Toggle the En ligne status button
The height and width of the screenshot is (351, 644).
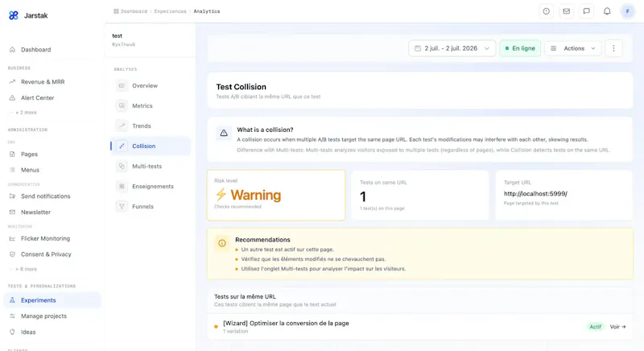point(520,48)
